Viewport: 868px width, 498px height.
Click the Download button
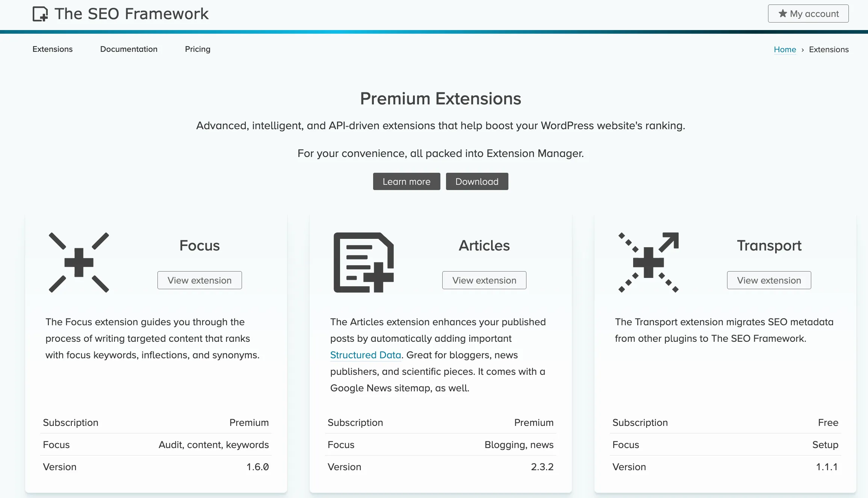point(477,181)
